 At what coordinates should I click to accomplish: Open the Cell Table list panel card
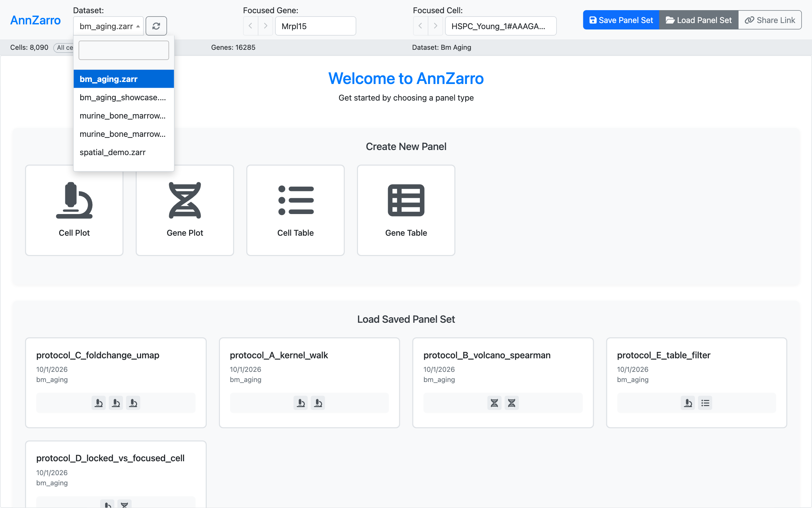click(x=295, y=210)
